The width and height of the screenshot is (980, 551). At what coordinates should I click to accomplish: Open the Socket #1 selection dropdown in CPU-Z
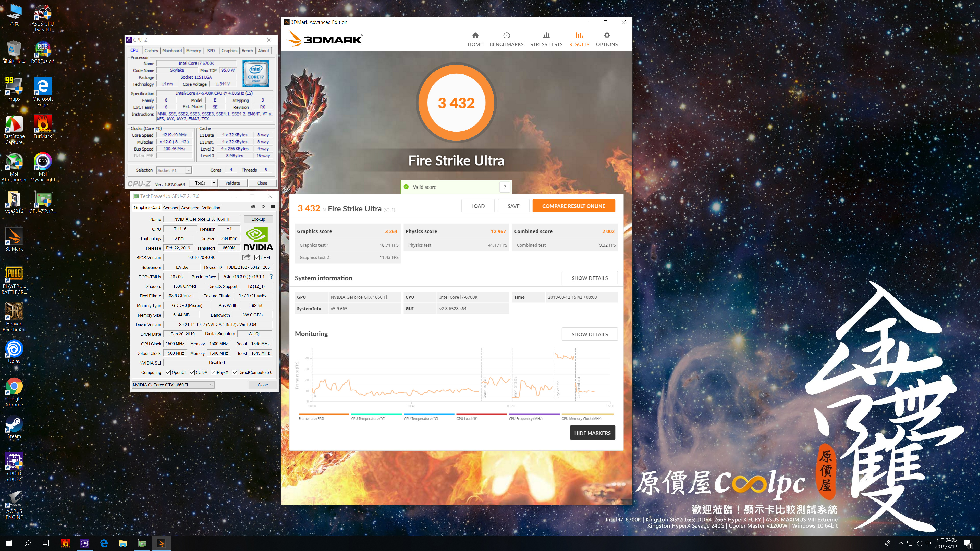click(x=174, y=170)
